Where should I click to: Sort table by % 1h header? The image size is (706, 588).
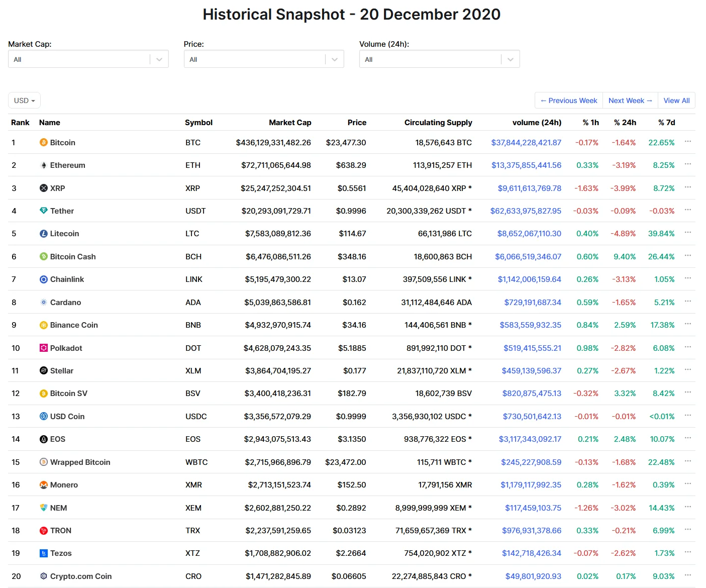[590, 123]
